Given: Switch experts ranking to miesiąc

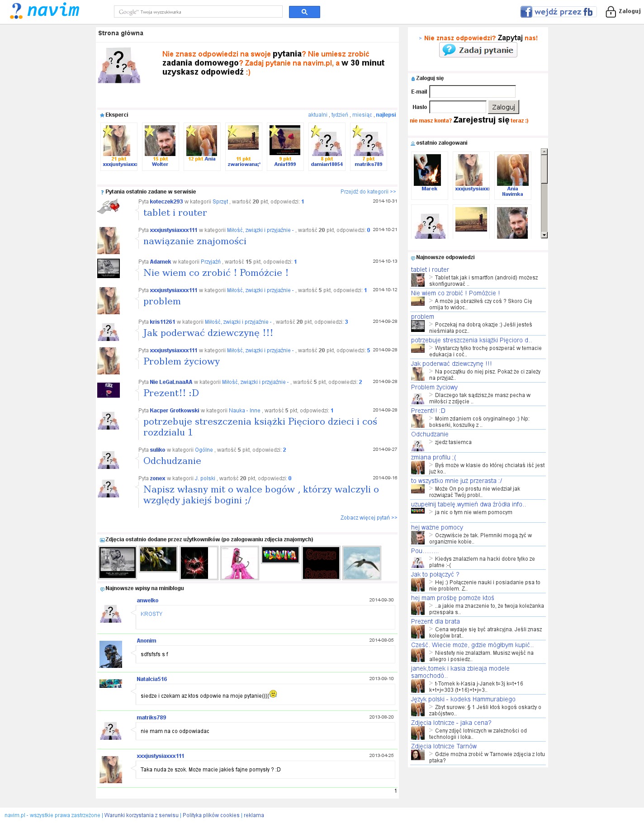Looking at the screenshot, I should coord(362,115).
